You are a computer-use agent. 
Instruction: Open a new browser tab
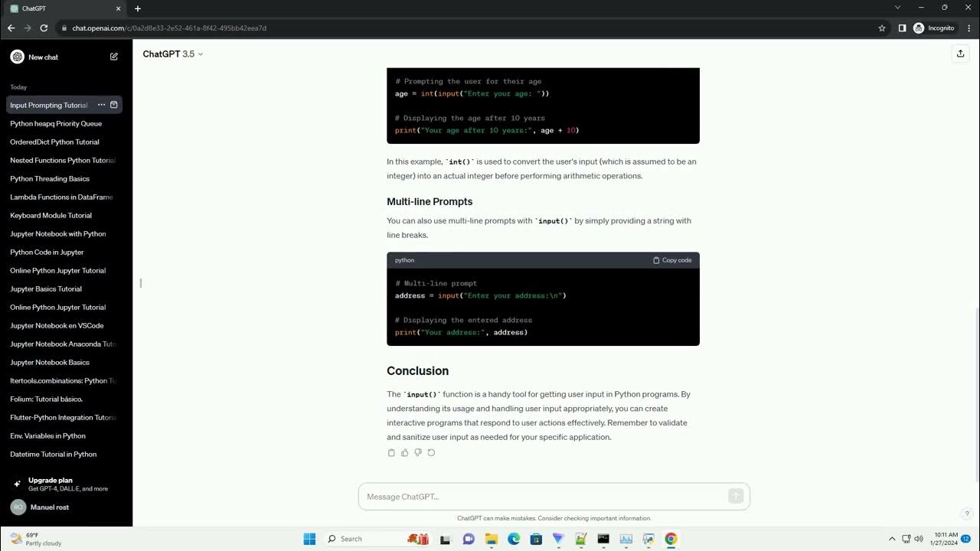click(138, 8)
